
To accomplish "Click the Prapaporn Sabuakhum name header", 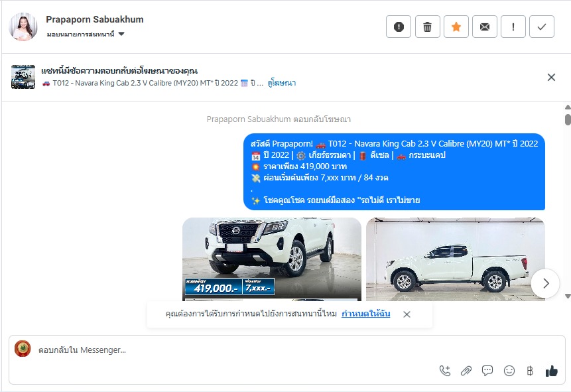I will click(95, 19).
